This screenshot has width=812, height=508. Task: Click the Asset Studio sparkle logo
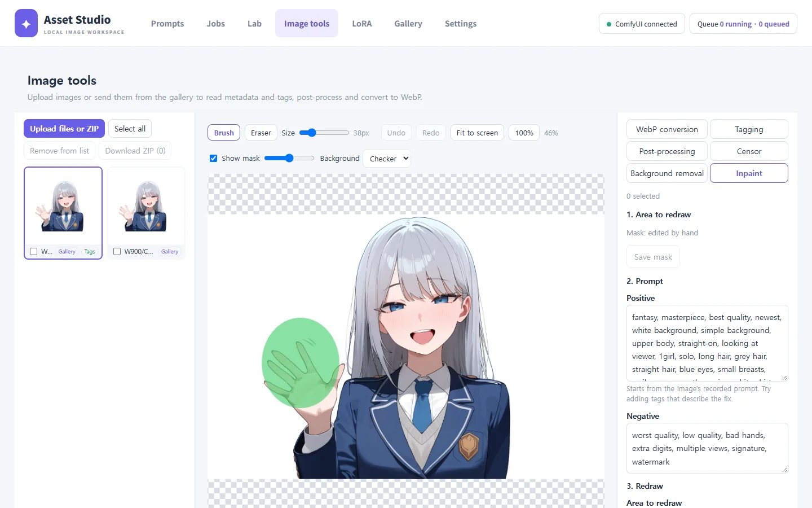(x=26, y=23)
